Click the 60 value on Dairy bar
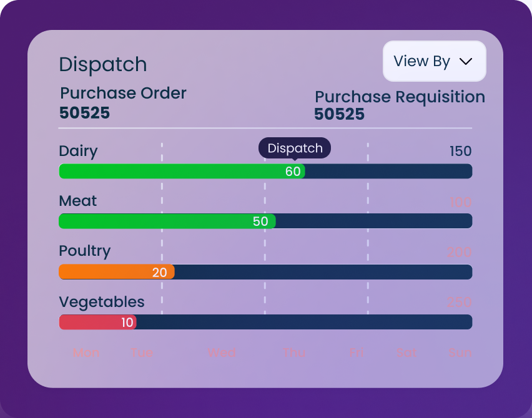Viewport: 532px width, 418px height. tap(293, 172)
